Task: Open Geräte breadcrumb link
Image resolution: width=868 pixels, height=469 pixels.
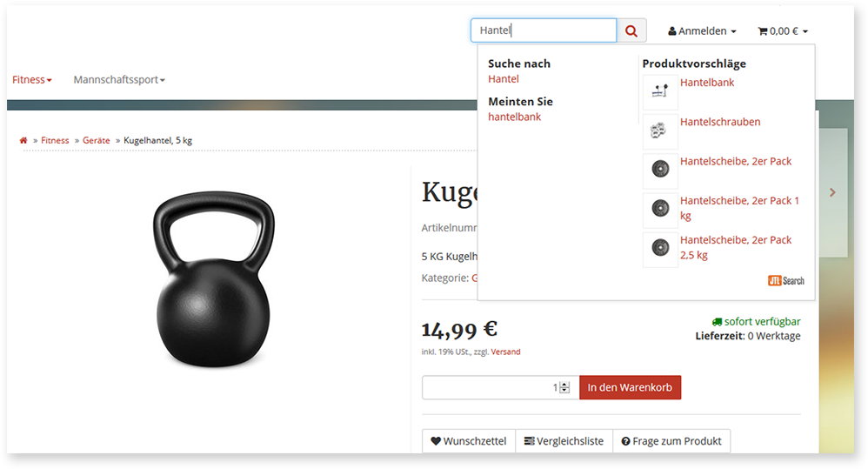Action: coord(97,141)
